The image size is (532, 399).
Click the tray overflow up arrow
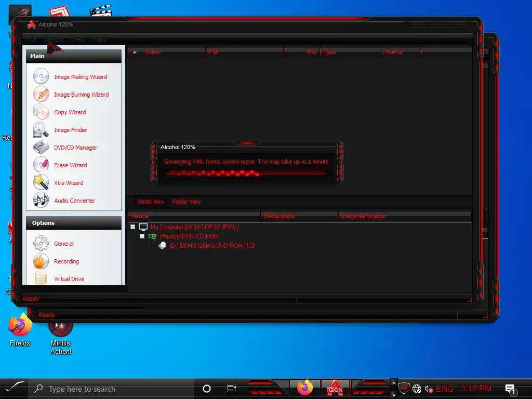(x=394, y=382)
